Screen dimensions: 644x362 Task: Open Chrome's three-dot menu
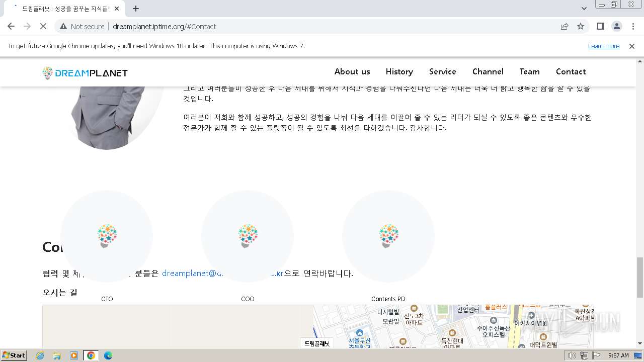(632, 26)
